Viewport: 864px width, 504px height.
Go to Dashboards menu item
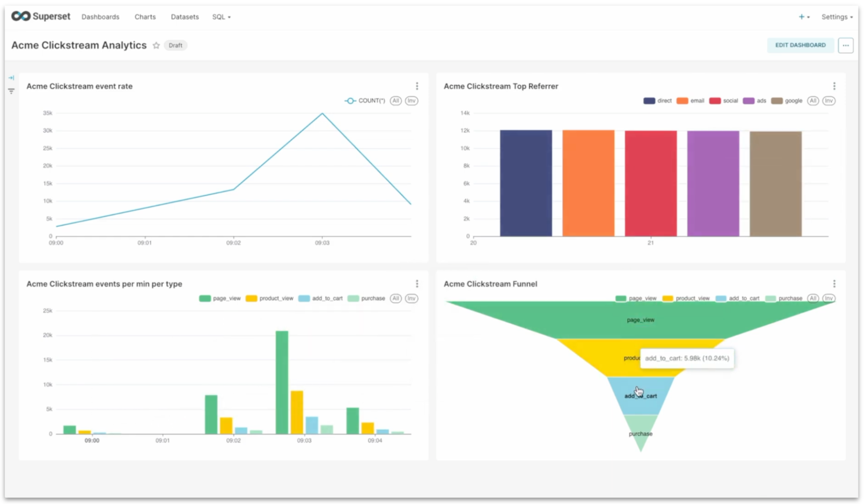[x=100, y=17]
